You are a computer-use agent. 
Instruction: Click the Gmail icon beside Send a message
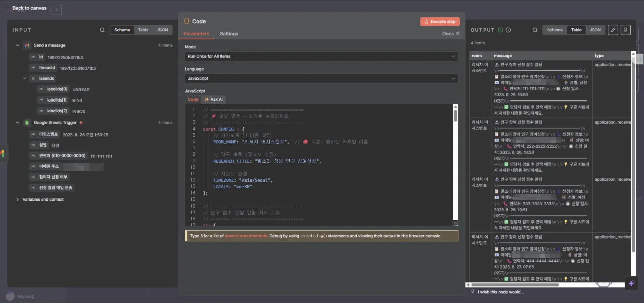[27, 45]
